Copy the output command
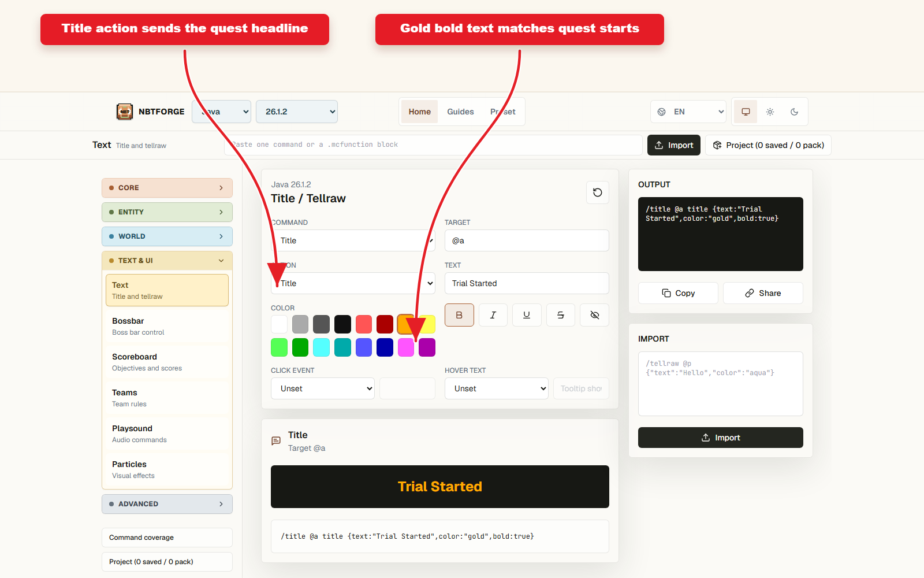 tap(678, 293)
